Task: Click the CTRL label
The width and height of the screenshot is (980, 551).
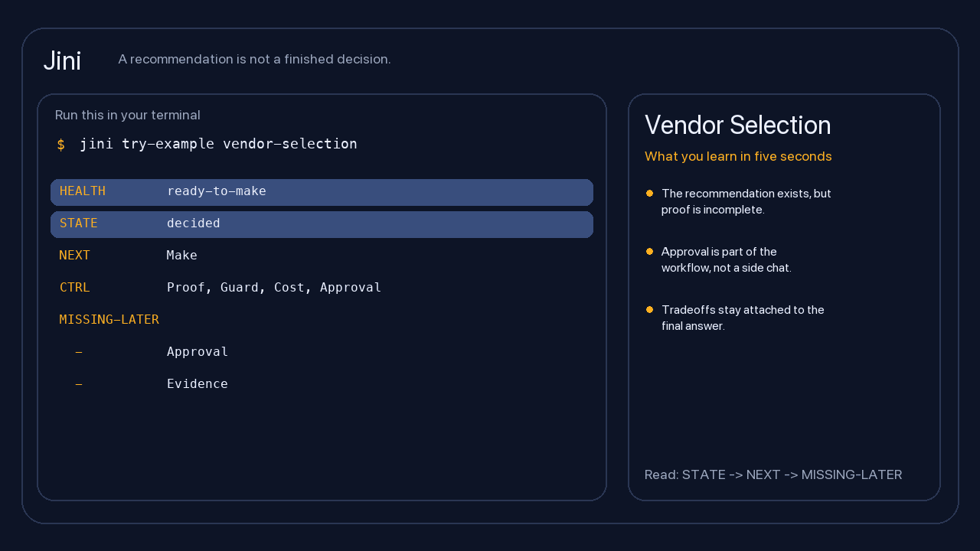Action: tap(75, 288)
